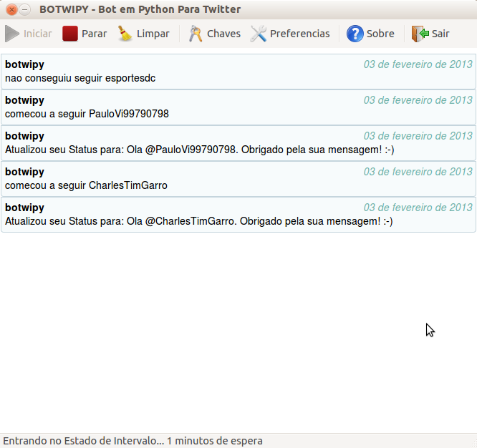Click the botwipy name above 'comecou a seguir PauloVi99790798'

click(24, 101)
